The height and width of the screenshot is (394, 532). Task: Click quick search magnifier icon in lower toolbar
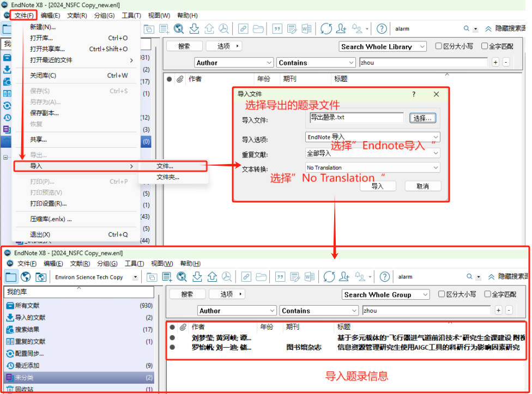point(469,277)
